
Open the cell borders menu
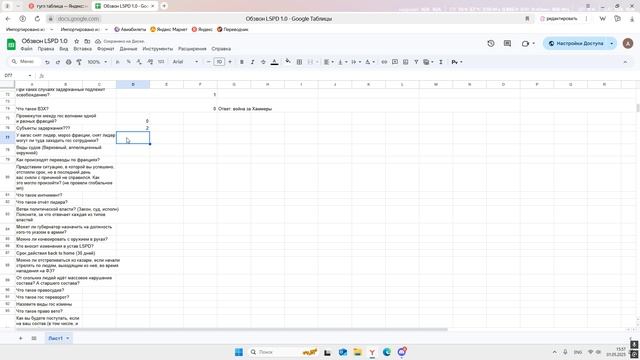299,62
